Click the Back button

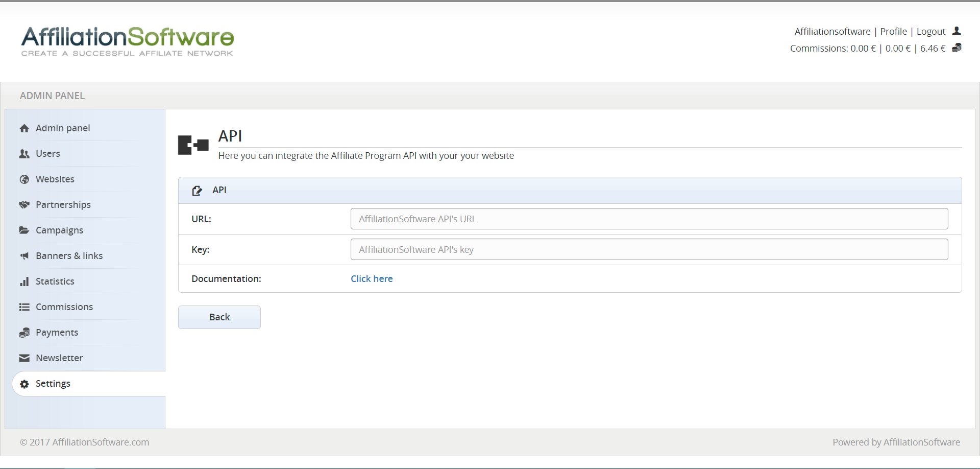tap(219, 317)
